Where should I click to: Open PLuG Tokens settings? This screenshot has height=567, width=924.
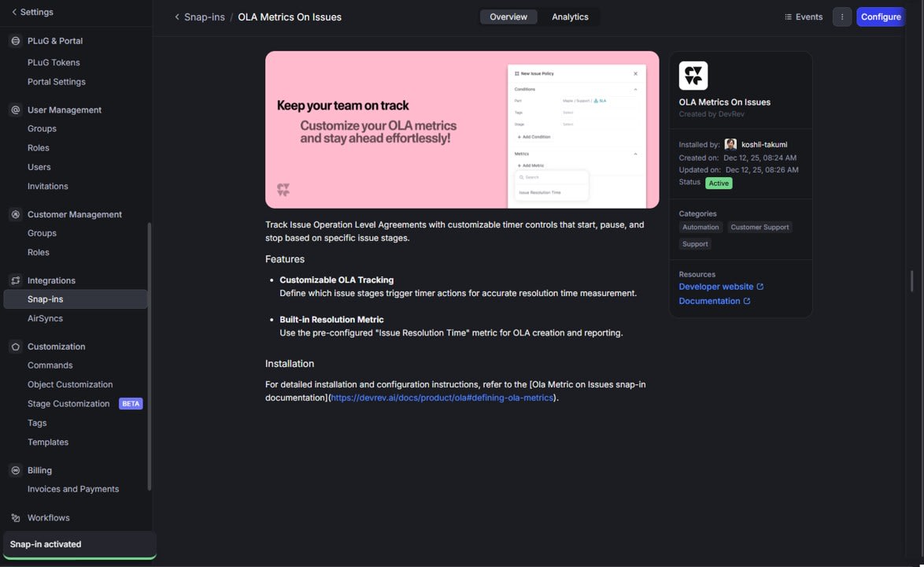(54, 62)
